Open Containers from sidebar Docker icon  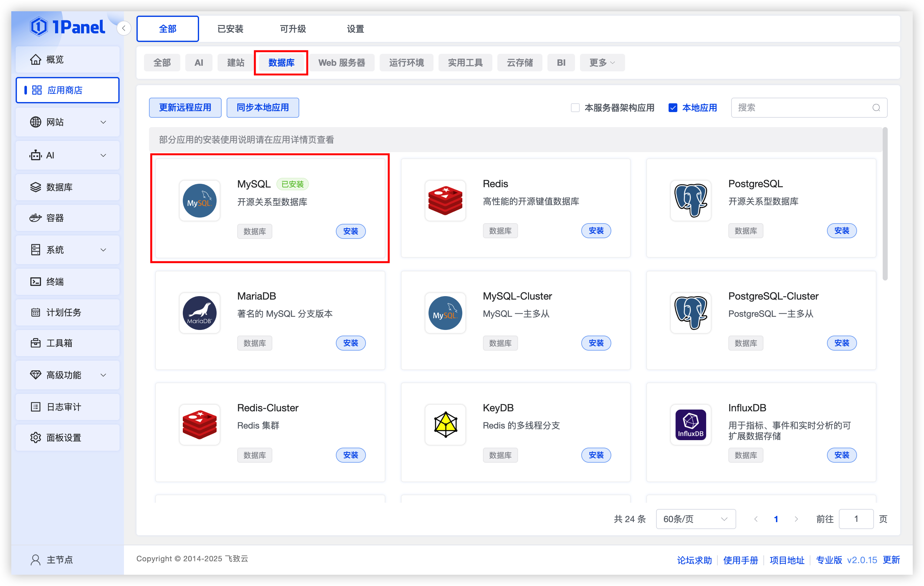coord(36,218)
